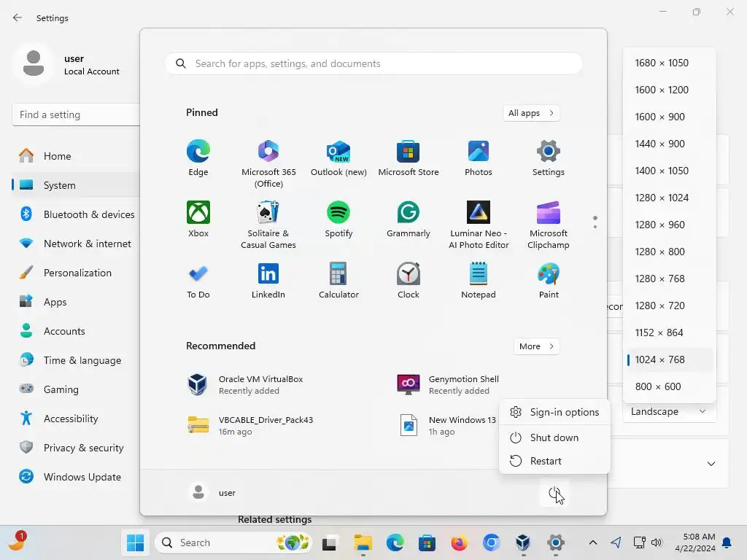
Task: Open the clock and date in taskbar
Action: click(x=695, y=542)
